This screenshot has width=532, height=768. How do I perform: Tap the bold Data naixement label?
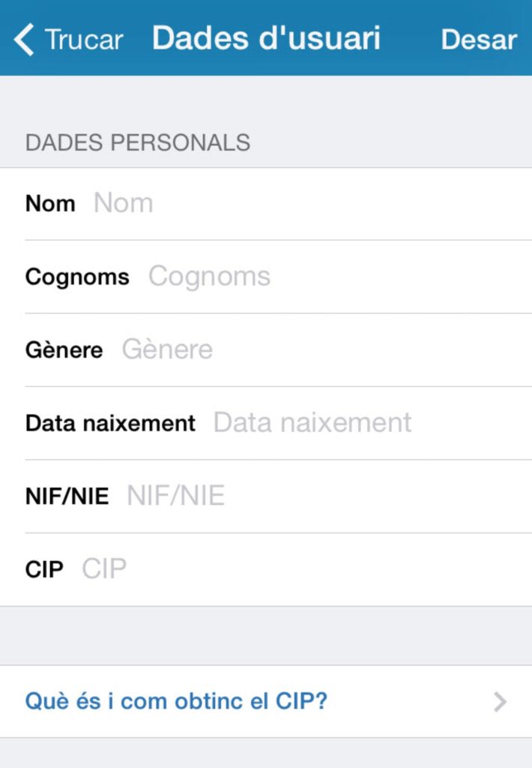tap(110, 423)
